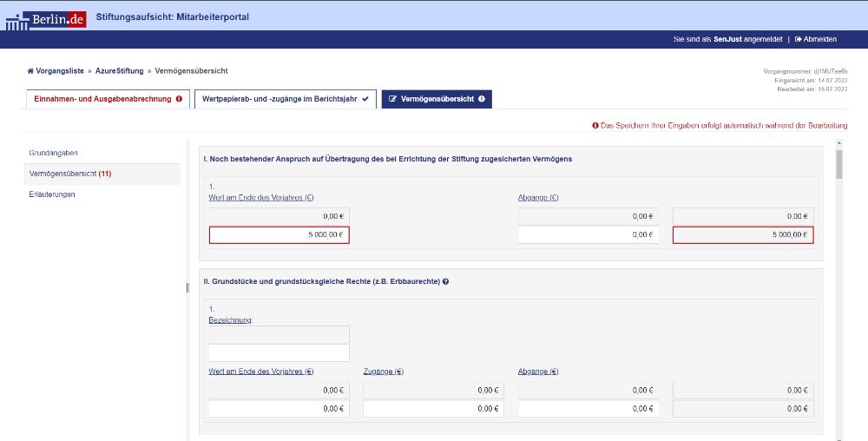Click the Abmelden logout link
Viewport: 868px width, 441px height.
click(819, 39)
